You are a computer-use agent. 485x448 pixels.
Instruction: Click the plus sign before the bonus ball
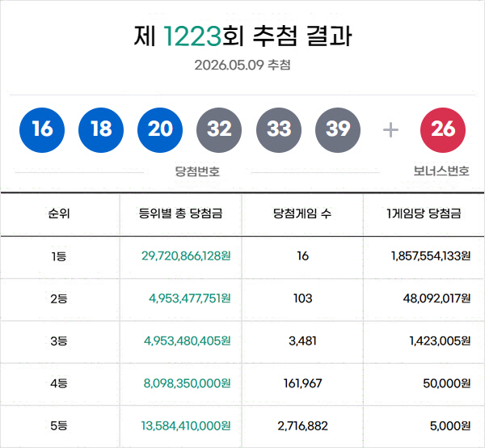coord(390,130)
